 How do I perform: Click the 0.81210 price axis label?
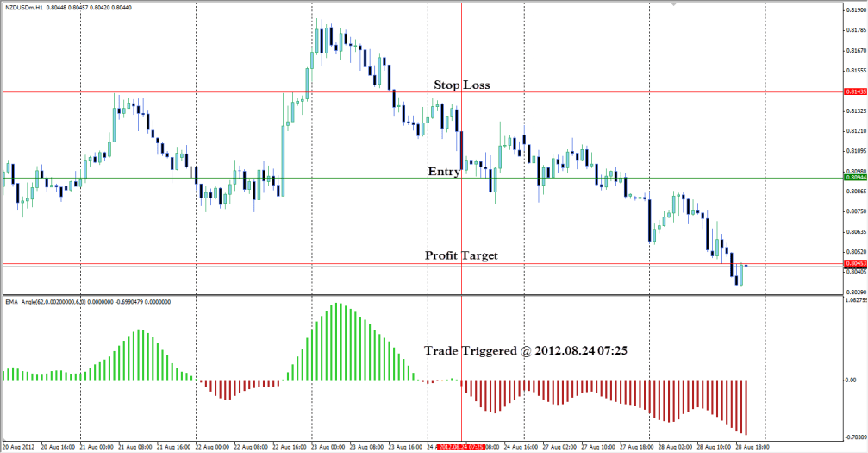point(857,131)
